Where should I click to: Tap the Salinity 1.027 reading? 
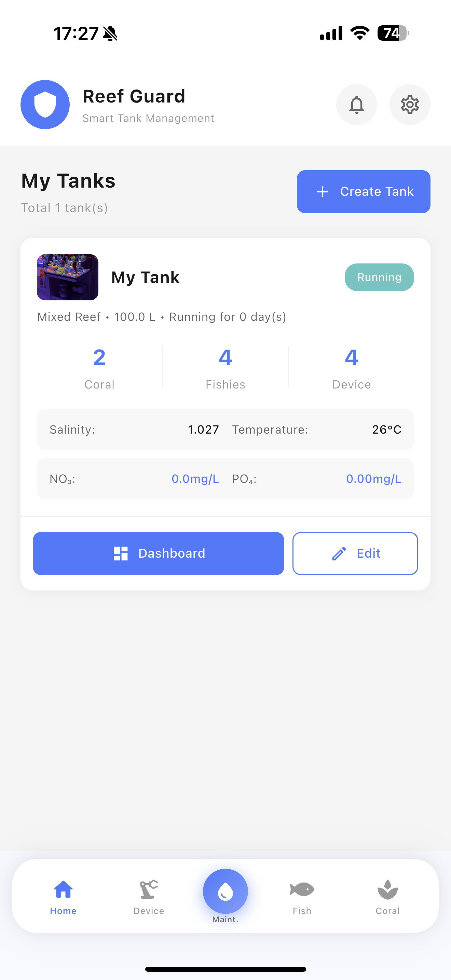tap(203, 430)
